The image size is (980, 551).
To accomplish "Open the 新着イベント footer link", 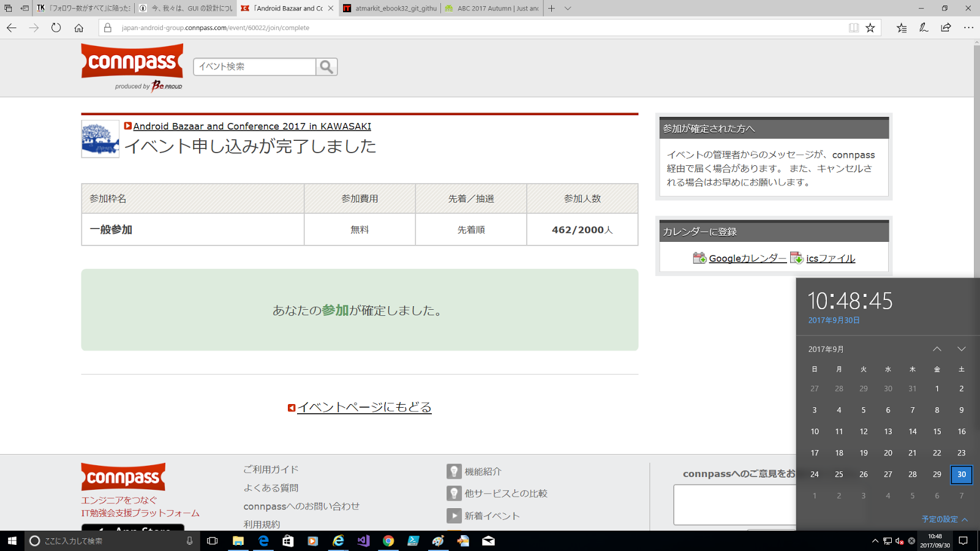I will [x=492, y=516].
